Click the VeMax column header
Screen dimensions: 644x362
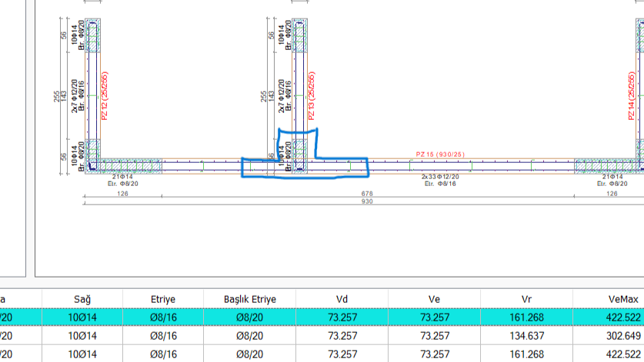click(623, 299)
